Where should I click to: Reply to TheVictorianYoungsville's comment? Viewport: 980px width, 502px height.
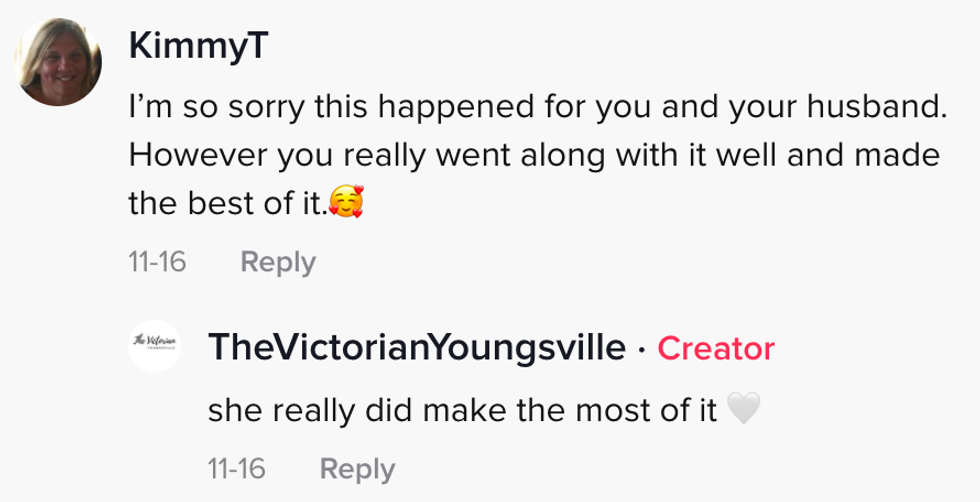(357, 468)
